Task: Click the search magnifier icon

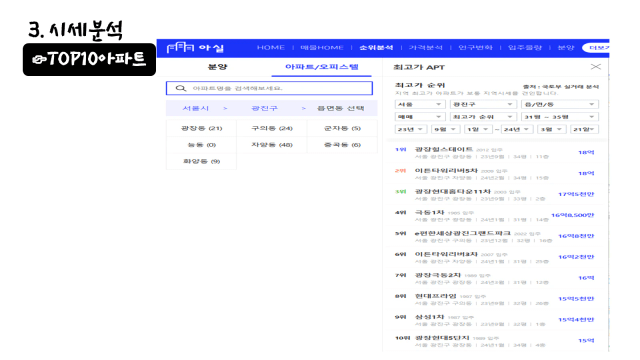Action: 181,88
